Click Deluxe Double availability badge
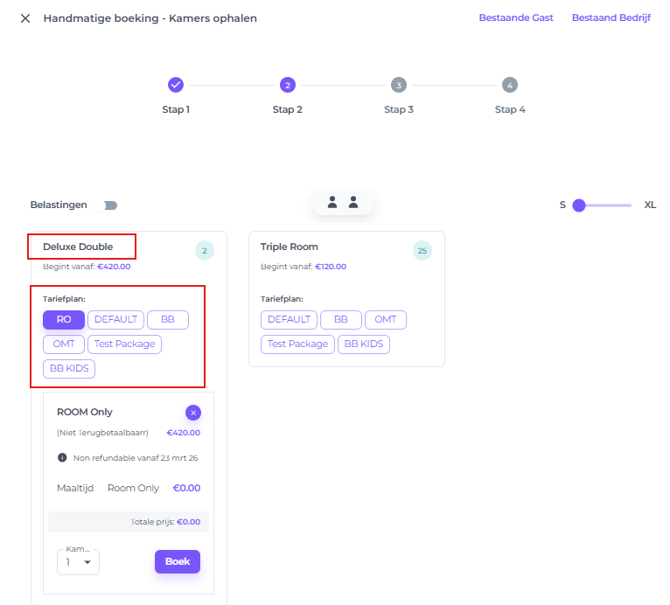Screen dimensions: 670x605 [204, 251]
